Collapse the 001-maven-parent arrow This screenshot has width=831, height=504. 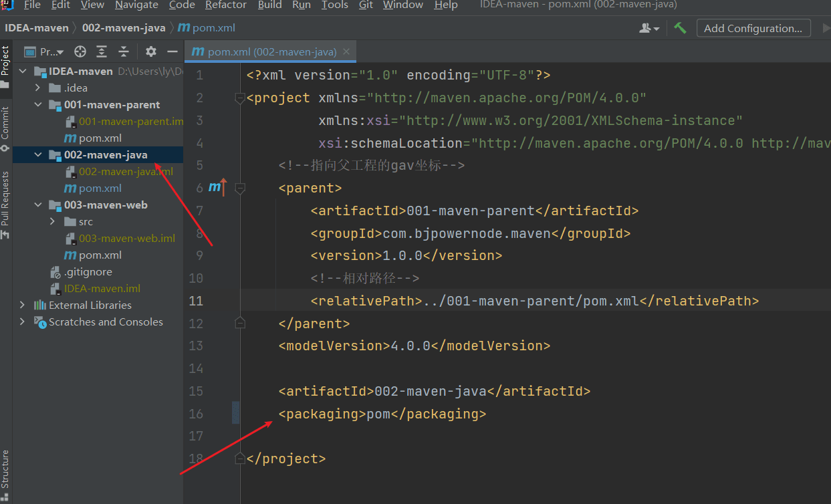(39, 105)
